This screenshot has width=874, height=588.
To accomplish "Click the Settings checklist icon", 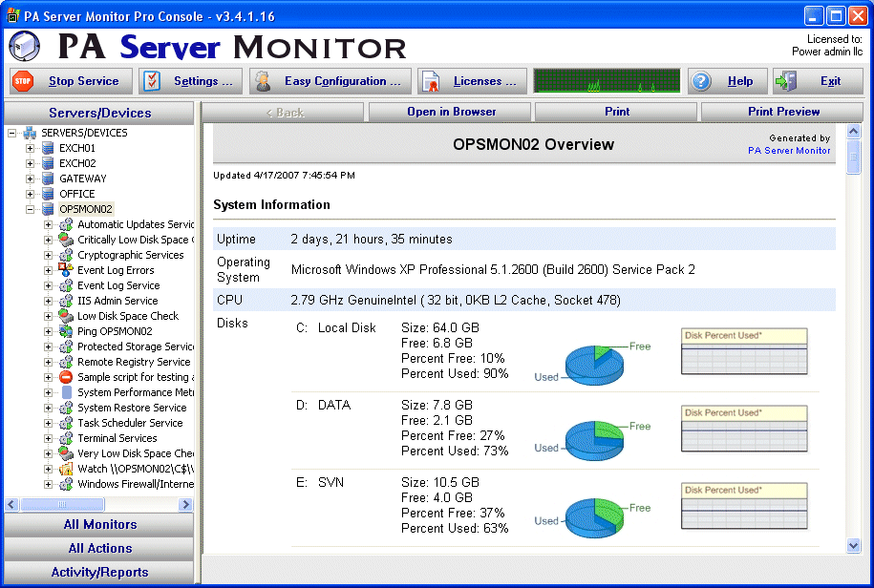I will point(152,81).
